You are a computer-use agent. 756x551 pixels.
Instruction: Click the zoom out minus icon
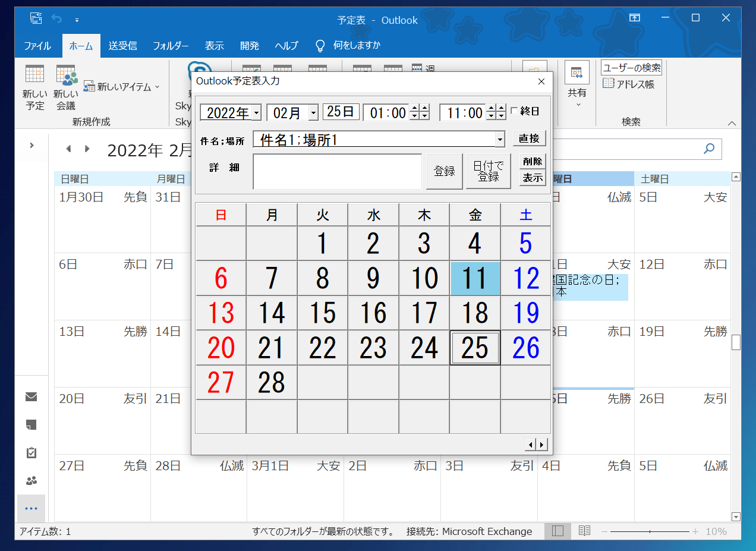pos(604,531)
